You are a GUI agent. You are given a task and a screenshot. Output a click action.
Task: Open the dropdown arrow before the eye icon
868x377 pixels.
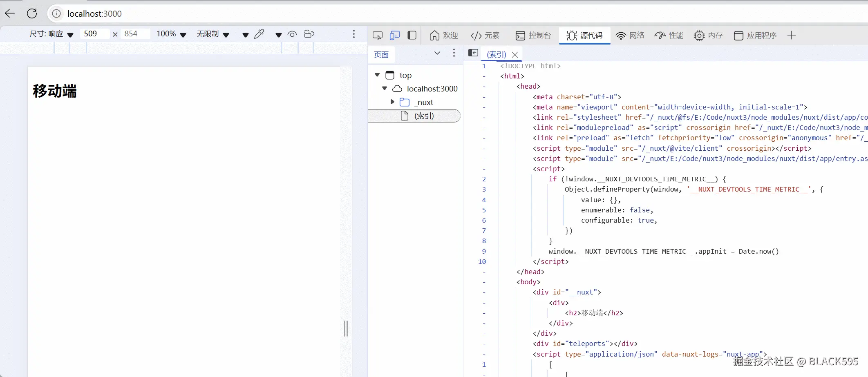(x=278, y=35)
